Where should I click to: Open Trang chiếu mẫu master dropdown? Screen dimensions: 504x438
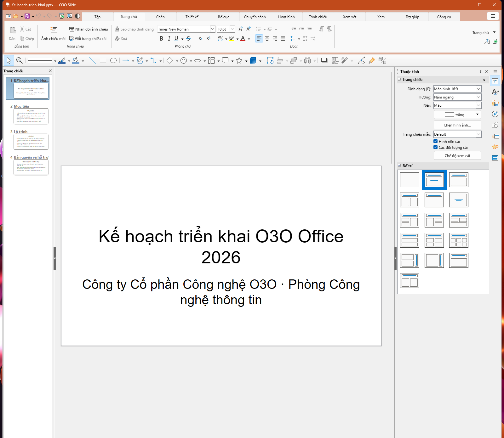457,134
